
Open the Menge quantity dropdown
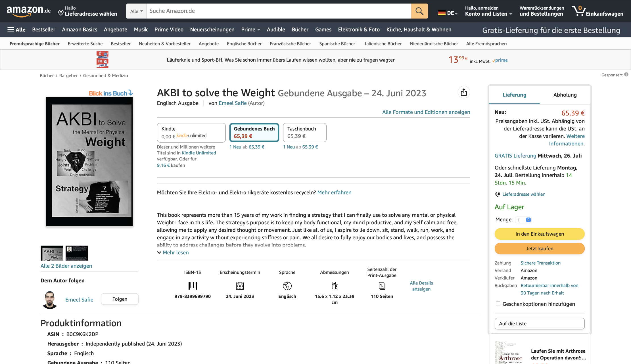(523, 220)
